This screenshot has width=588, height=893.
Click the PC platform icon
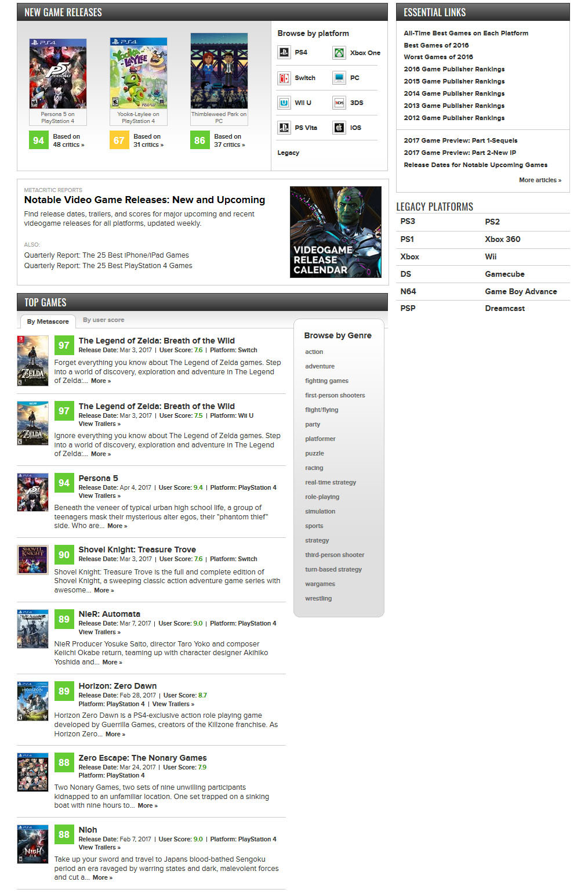[x=339, y=78]
